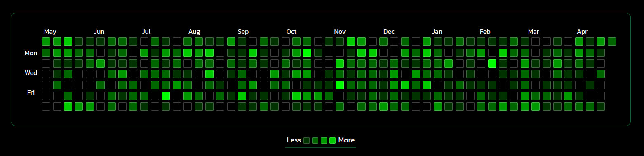Select the Feb month label
The image size is (644, 156).
(x=485, y=32)
